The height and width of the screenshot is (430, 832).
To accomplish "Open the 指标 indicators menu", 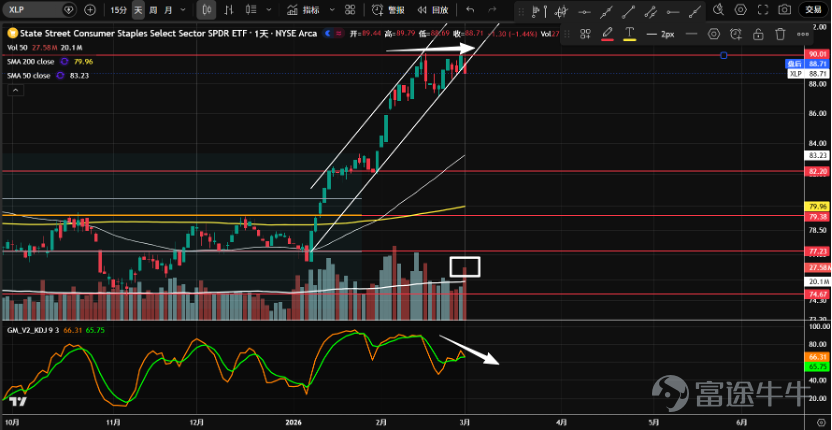I will [x=304, y=10].
